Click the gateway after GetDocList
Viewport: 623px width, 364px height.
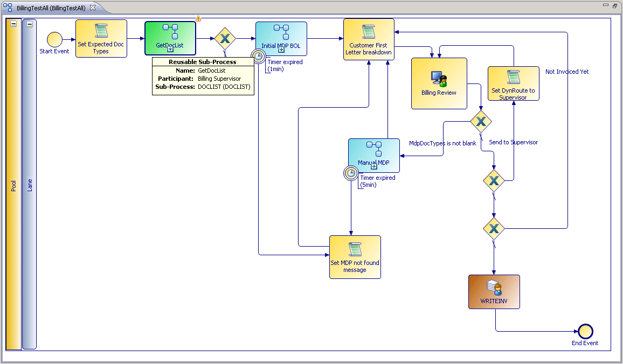coord(225,39)
